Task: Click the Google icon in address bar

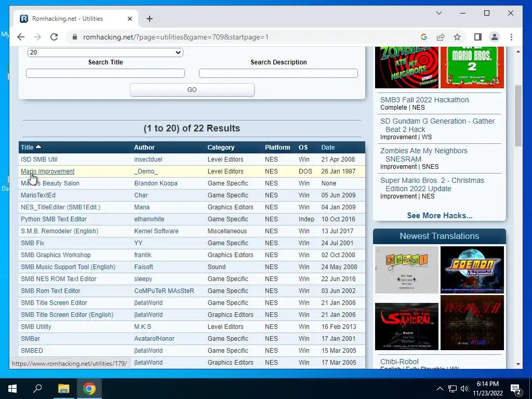Action: 424,37
